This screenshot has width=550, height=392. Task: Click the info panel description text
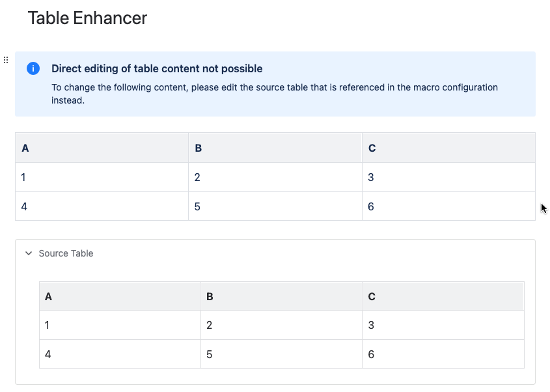[x=275, y=94]
